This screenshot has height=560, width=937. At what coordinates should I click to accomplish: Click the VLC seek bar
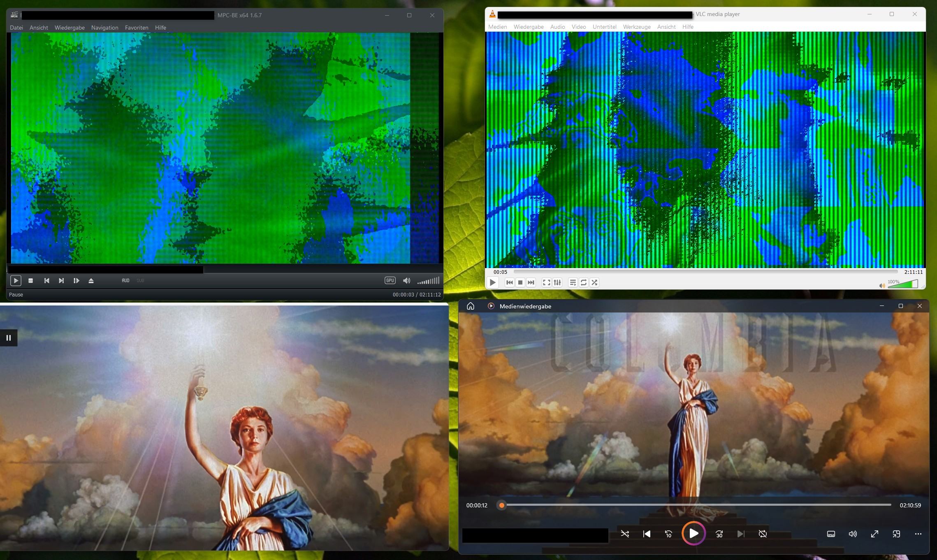(x=705, y=272)
